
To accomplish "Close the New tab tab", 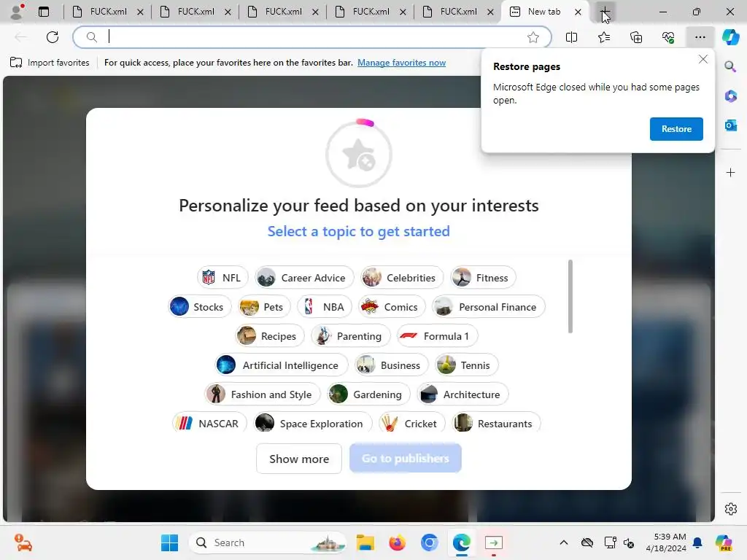I will 578,12.
